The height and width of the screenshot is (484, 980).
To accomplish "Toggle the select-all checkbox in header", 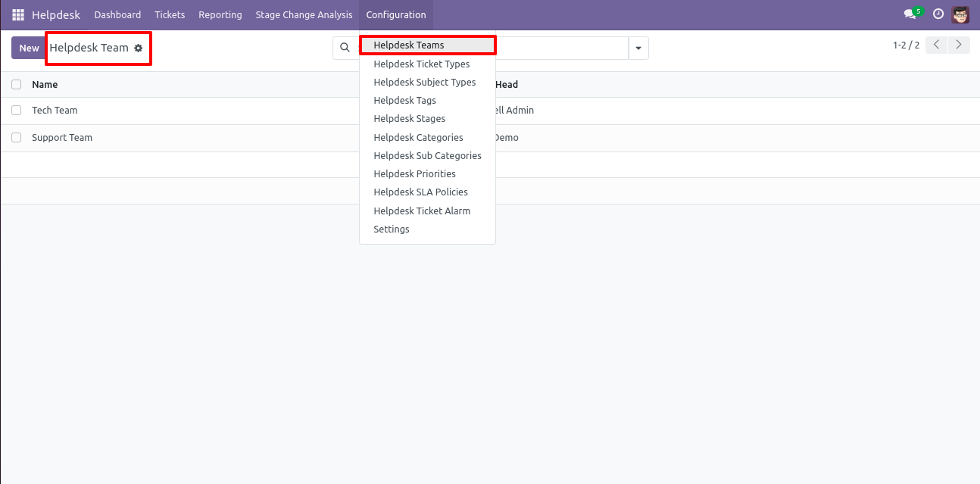I will [16, 84].
